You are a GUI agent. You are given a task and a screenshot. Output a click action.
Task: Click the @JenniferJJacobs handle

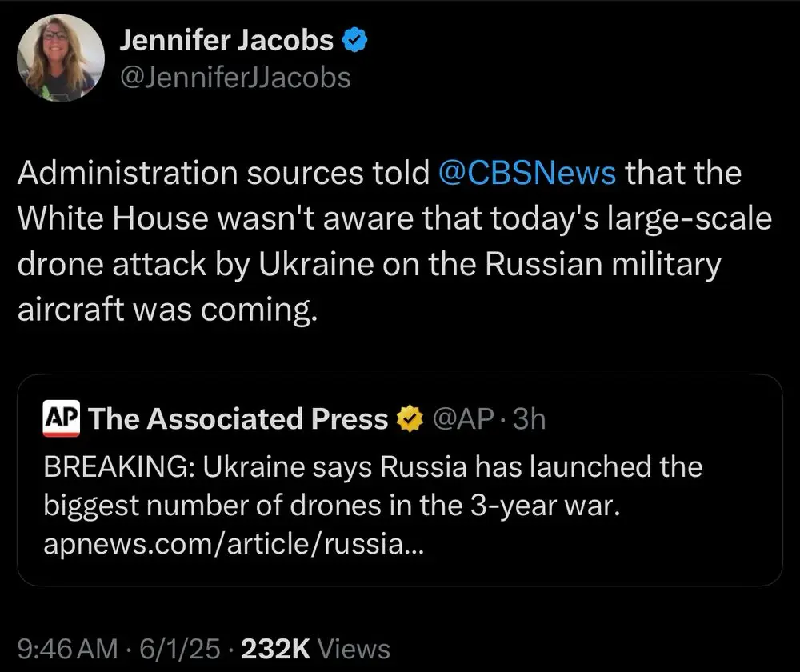(234, 78)
